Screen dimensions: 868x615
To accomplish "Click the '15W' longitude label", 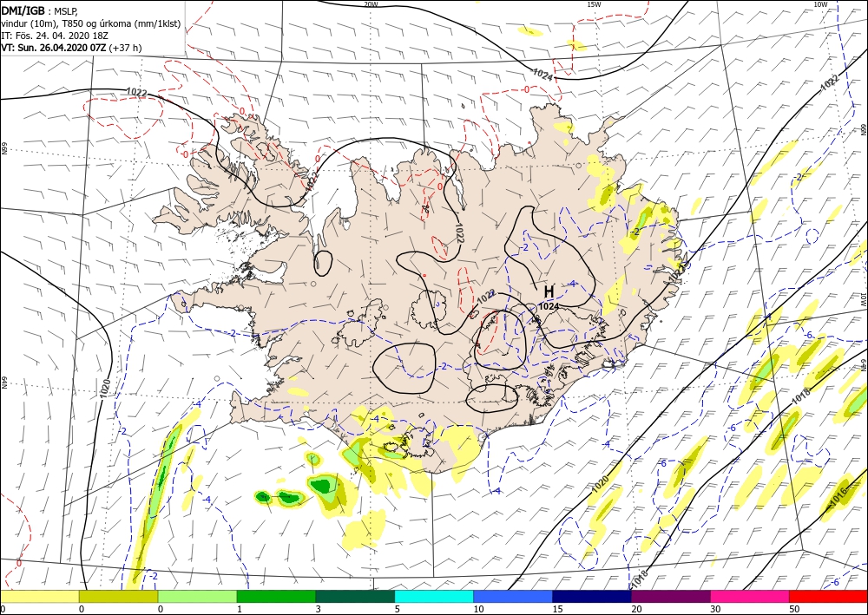I will (594, 4).
